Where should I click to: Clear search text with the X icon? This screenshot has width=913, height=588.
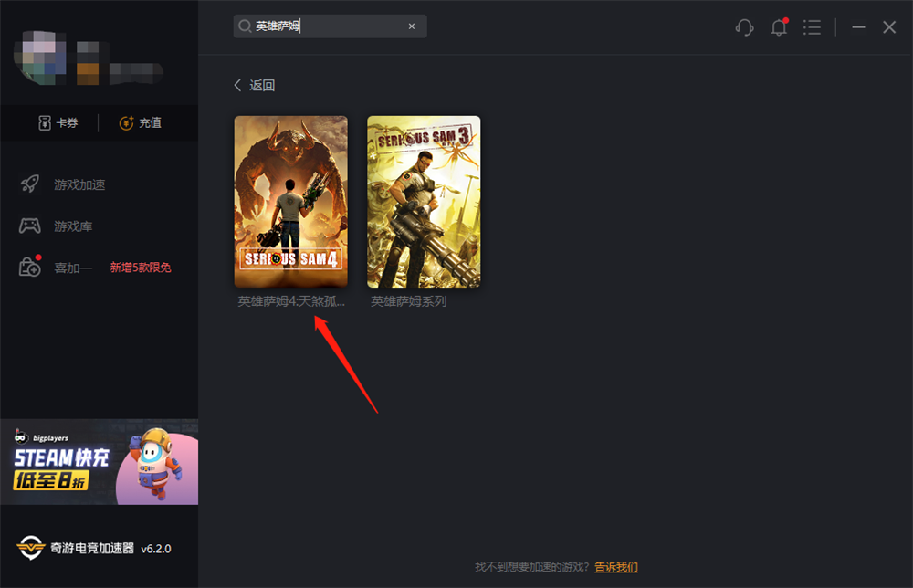click(x=412, y=26)
